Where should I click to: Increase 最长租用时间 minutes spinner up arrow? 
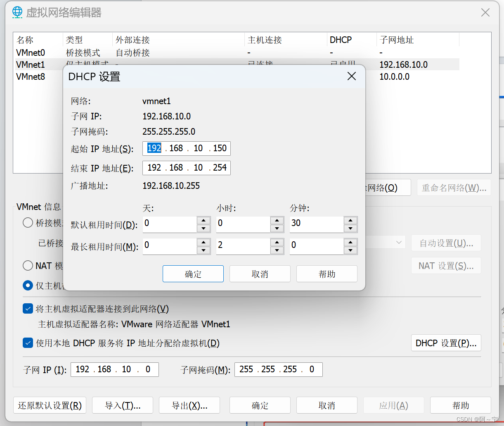pos(350,243)
